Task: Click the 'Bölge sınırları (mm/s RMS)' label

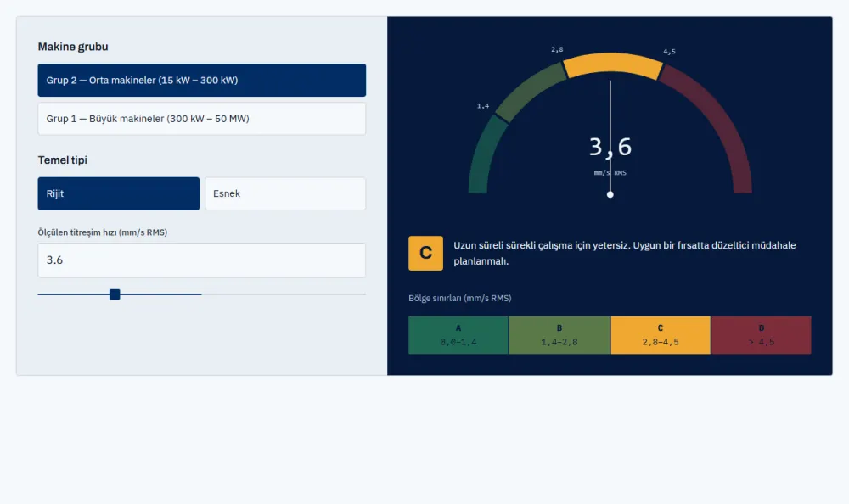Action: [459, 299]
